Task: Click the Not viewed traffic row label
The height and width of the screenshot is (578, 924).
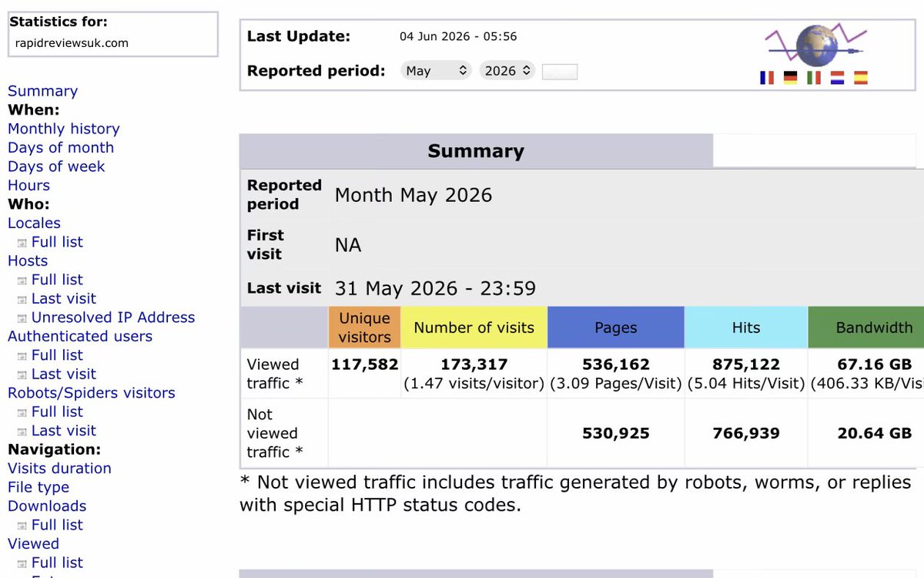Action: tap(275, 433)
